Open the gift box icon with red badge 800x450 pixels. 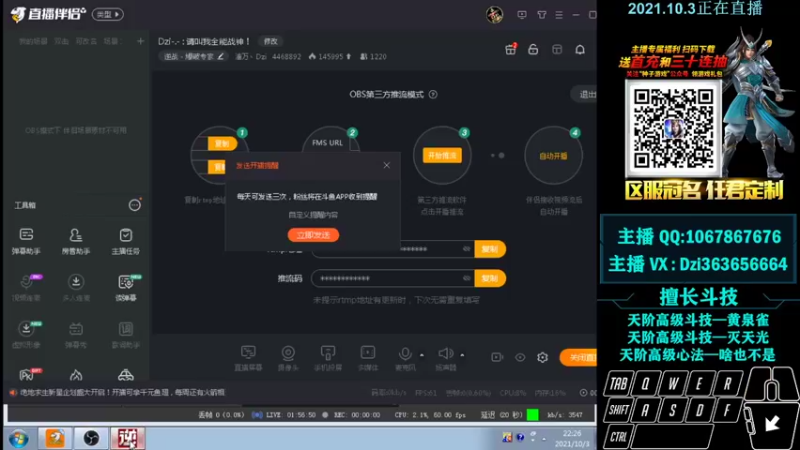tap(510, 49)
